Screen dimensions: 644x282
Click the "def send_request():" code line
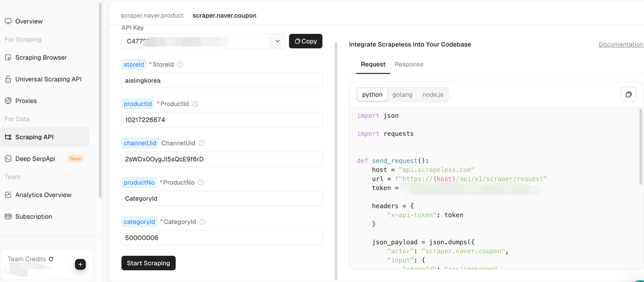[392, 161]
